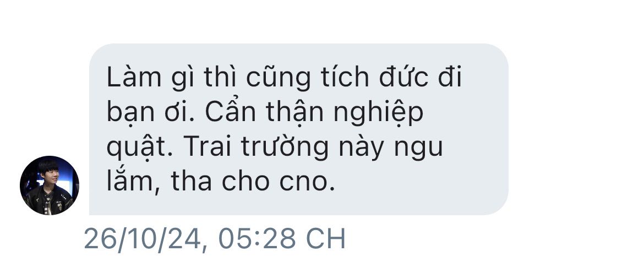644x273 pixels.
Task: Click the word "Làm" starting the message
Action: (x=134, y=78)
